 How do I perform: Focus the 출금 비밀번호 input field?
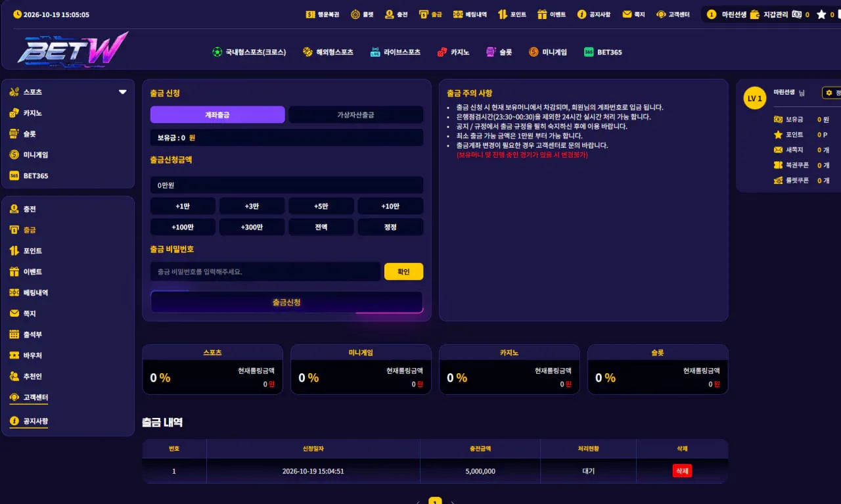coord(265,271)
